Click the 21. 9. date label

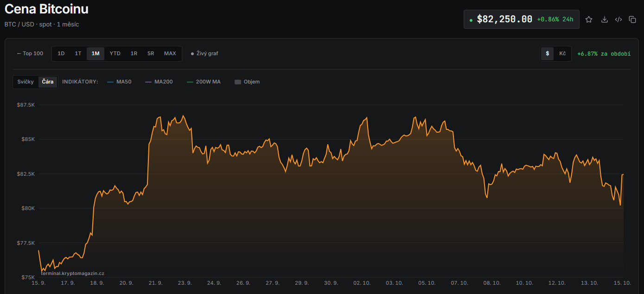pyautogui.click(x=155, y=282)
